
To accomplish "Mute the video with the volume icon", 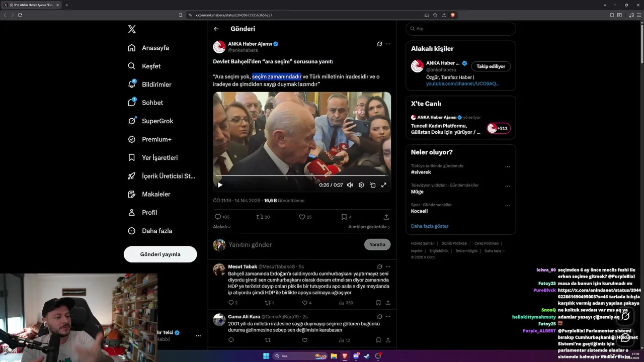I will (x=350, y=185).
